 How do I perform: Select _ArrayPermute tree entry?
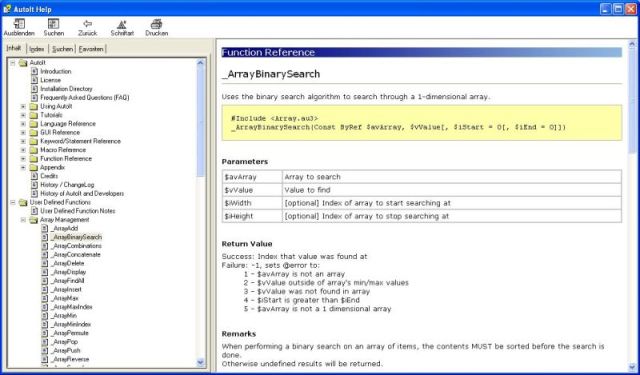pos(70,333)
